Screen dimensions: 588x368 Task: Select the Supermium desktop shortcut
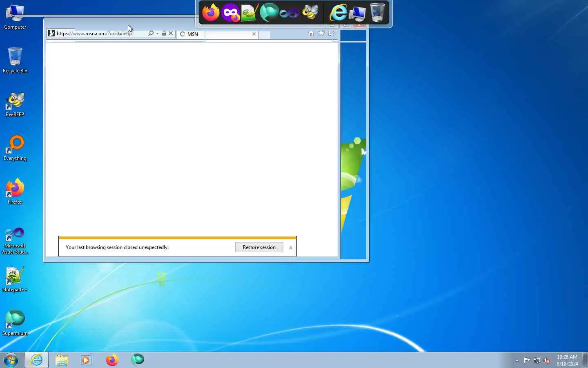pyautogui.click(x=15, y=323)
